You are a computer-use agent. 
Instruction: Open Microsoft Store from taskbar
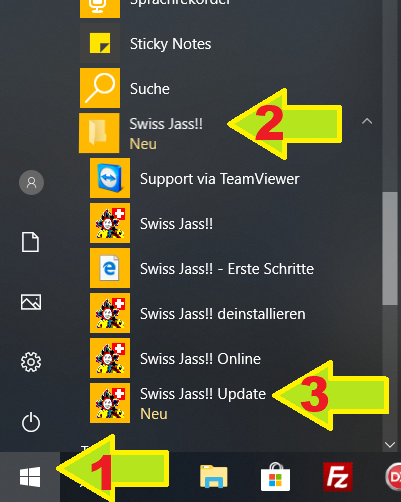click(x=275, y=477)
